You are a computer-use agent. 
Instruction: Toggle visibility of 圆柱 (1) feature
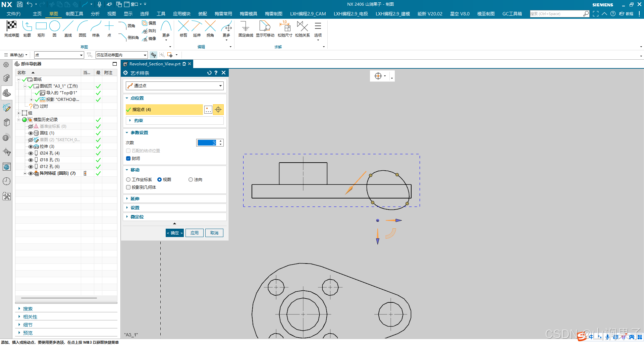tap(31, 133)
